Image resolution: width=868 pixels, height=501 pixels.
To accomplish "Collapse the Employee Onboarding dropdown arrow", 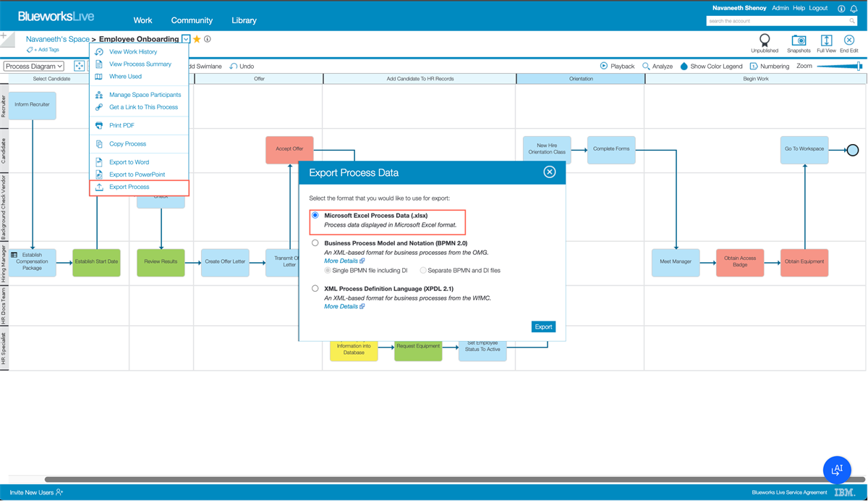I will pos(186,39).
